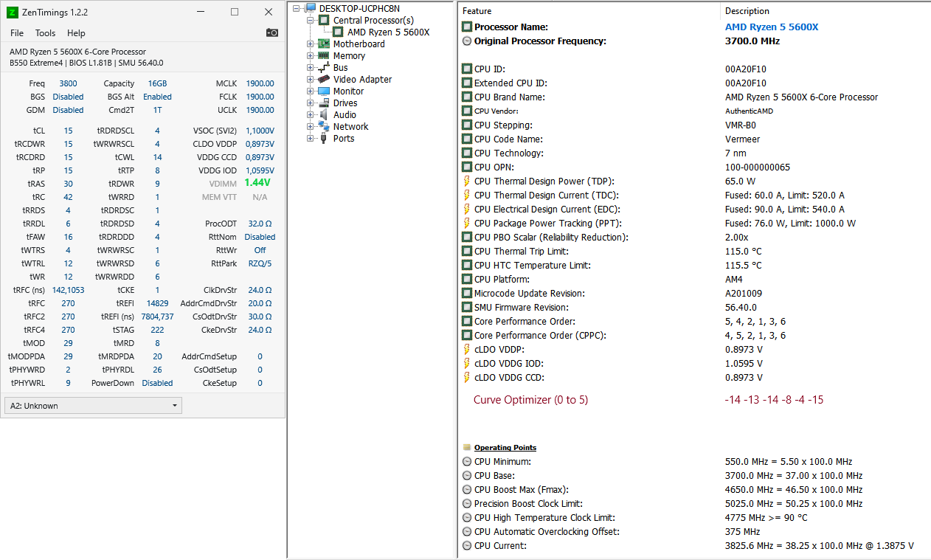931x560 pixels.
Task: Click the Microcode Update Revision value A201009
Action: tap(744, 293)
